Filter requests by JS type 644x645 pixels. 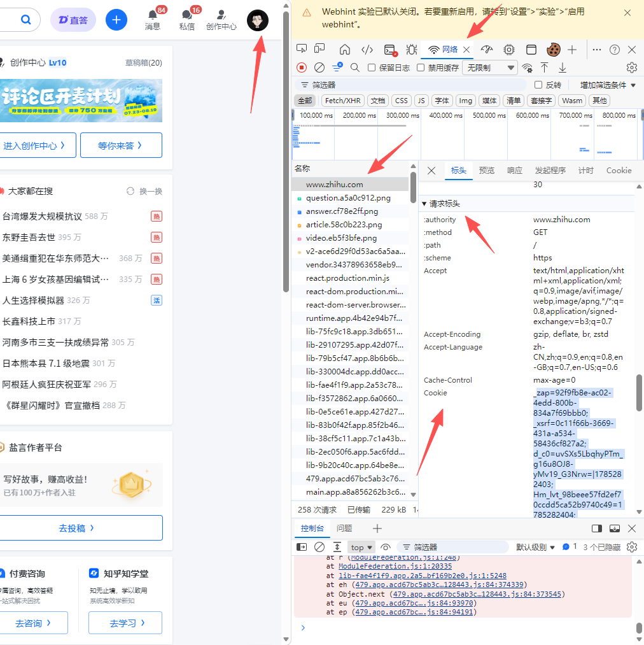pos(421,101)
